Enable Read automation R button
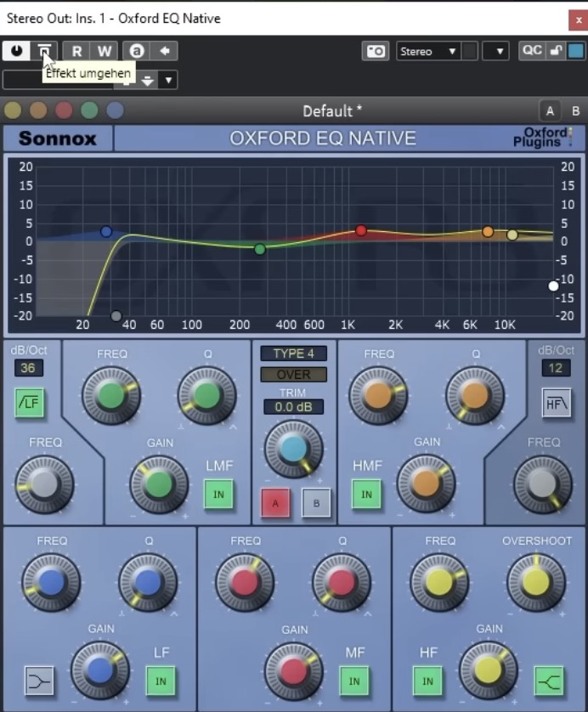 click(76, 51)
